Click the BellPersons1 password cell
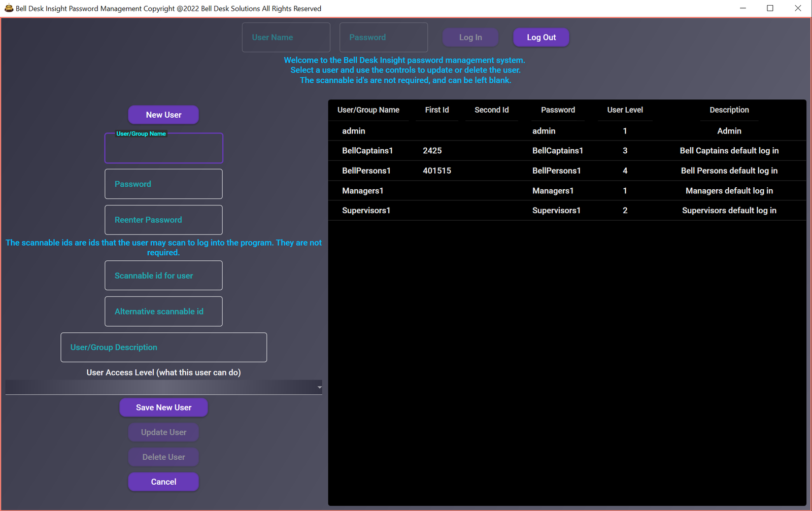Screen dimensions: 812x511 click(x=557, y=171)
